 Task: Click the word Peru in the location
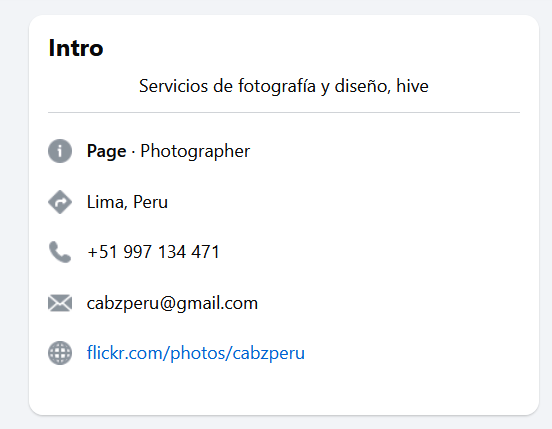click(150, 202)
